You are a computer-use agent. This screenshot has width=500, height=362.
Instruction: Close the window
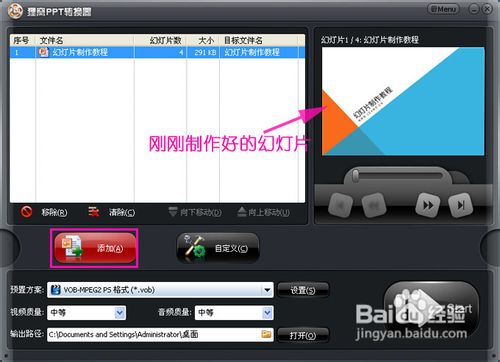coord(487,9)
